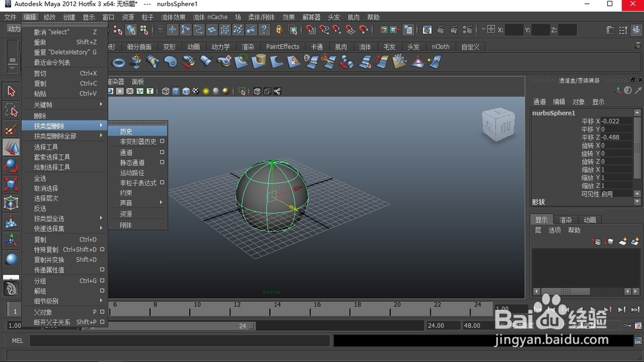
Task: Toggle wireframe cube display in viewport toolbar
Action: (166, 91)
